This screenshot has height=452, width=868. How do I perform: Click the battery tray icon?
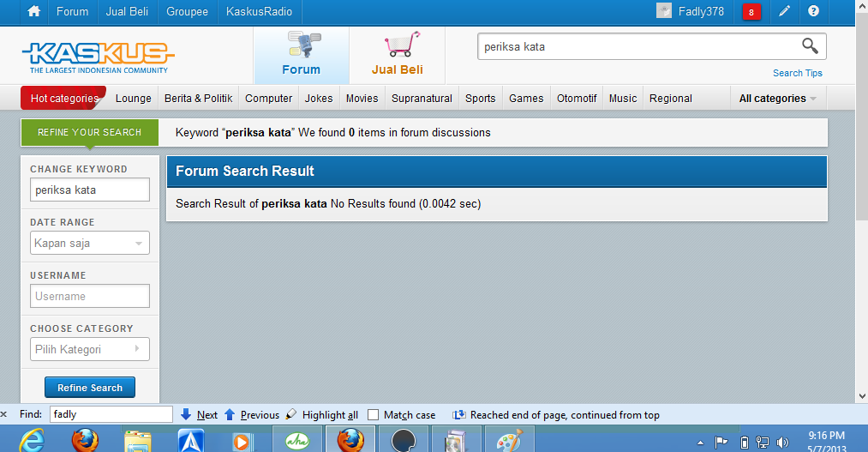tap(745, 442)
